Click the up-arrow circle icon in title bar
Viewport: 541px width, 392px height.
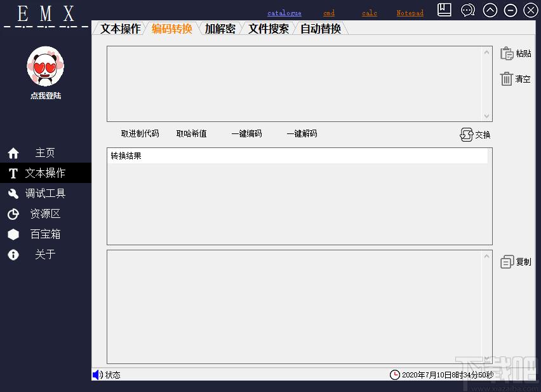490,10
